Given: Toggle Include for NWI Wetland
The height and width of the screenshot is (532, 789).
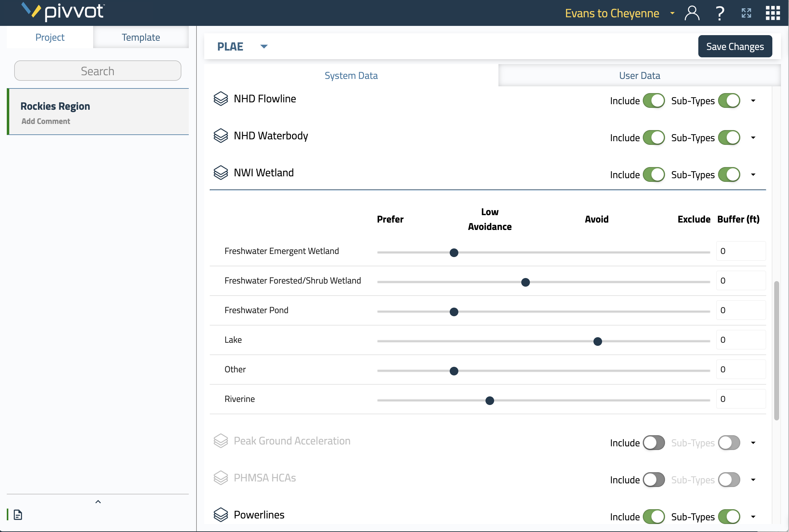Looking at the screenshot, I should coord(654,175).
